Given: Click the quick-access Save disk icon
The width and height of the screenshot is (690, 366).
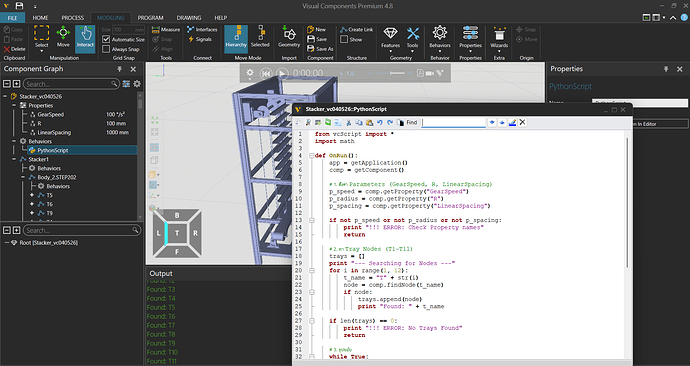Looking at the screenshot, I should pos(19,6).
